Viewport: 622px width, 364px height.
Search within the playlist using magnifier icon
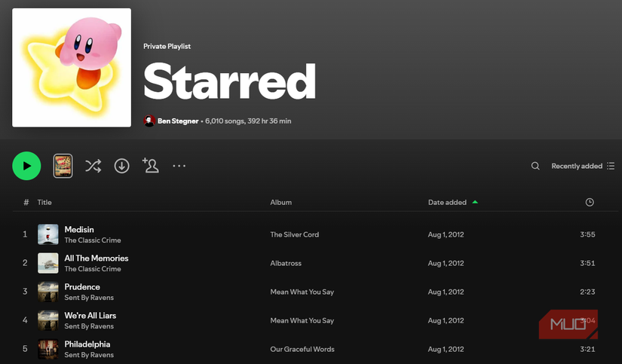(535, 166)
